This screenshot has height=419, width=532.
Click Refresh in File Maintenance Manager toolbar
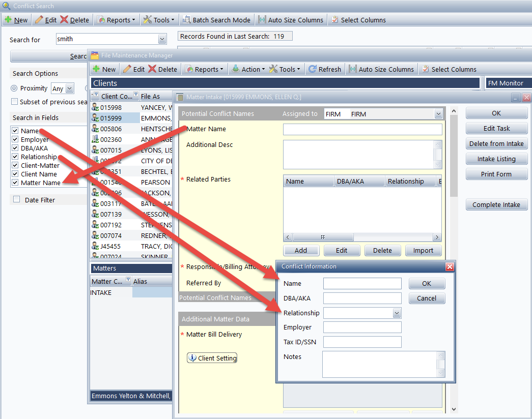tap(325, 69)
